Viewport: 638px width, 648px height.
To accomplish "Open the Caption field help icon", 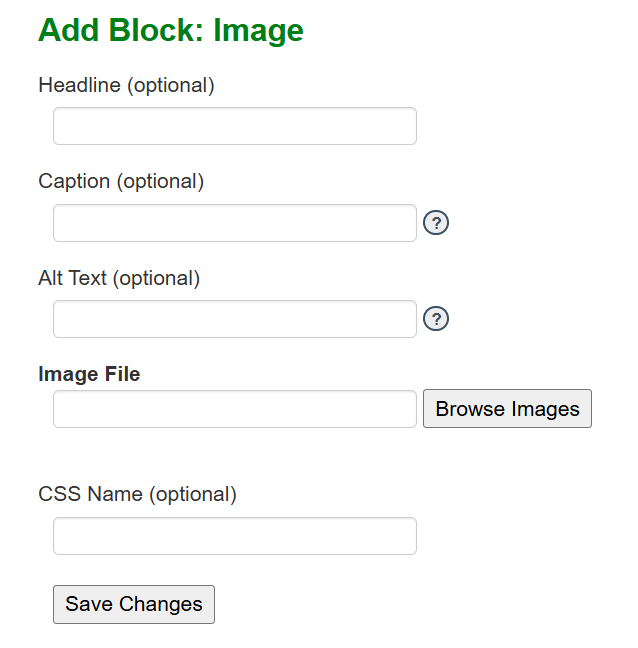I will [x=436, y=222].
